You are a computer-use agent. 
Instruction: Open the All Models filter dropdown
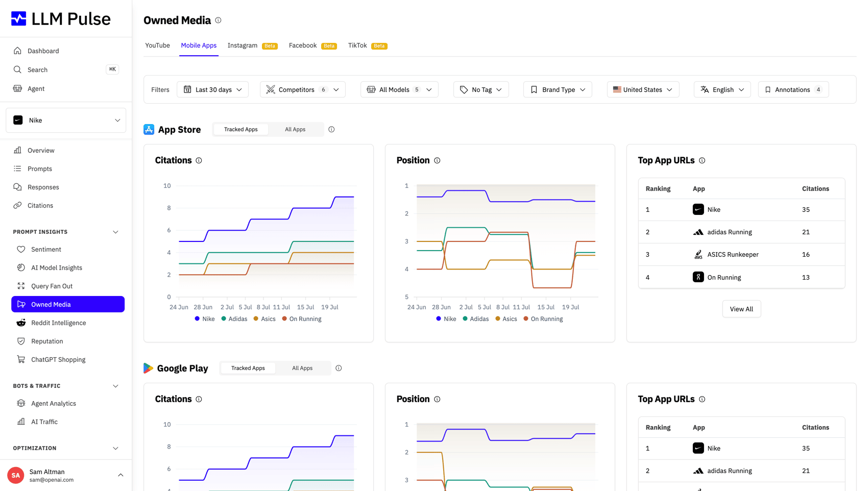click(399, 90)
